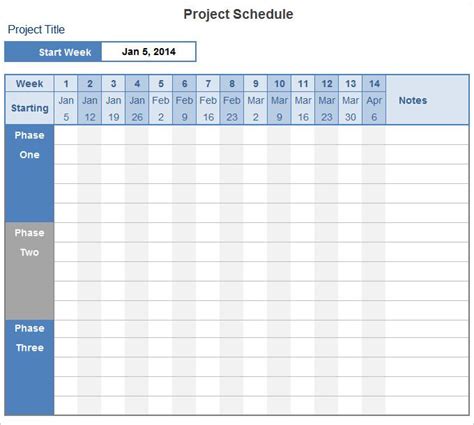This screenshot has height=425, width=474.
Task: Click the Apr 6 starting date cell
Action: pos(374,108)
